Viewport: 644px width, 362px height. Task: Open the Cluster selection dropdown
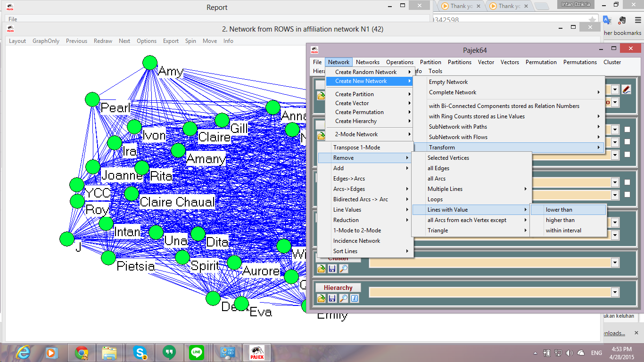615,263
